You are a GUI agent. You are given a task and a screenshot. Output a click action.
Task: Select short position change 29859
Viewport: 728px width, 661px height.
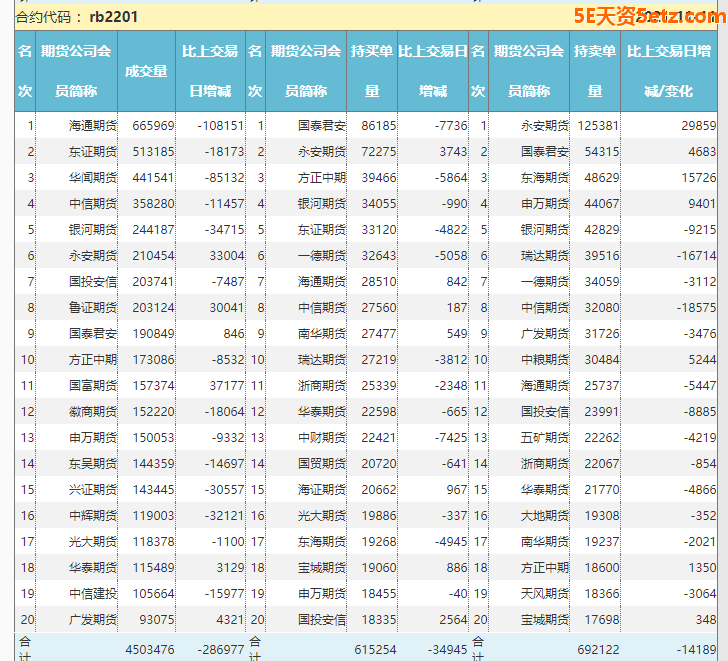(699, 125)
